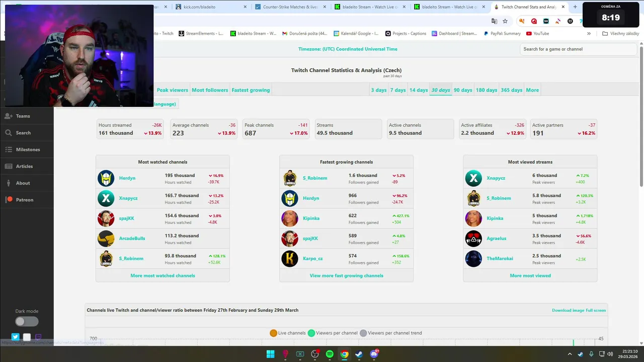Screen dimensions: 644x362
Task: Switch to Most followers tab
Action: (210, 90)
